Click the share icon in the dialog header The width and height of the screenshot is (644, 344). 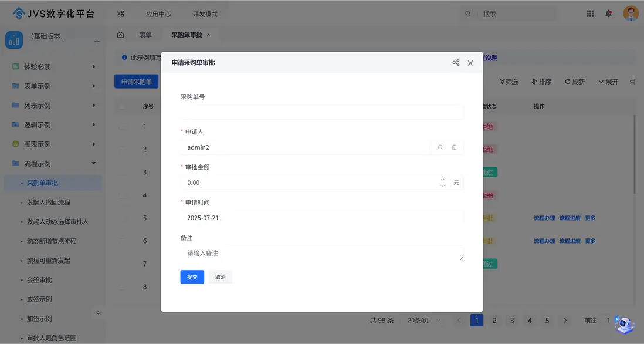pyautogui.click(x=456, y=63)
